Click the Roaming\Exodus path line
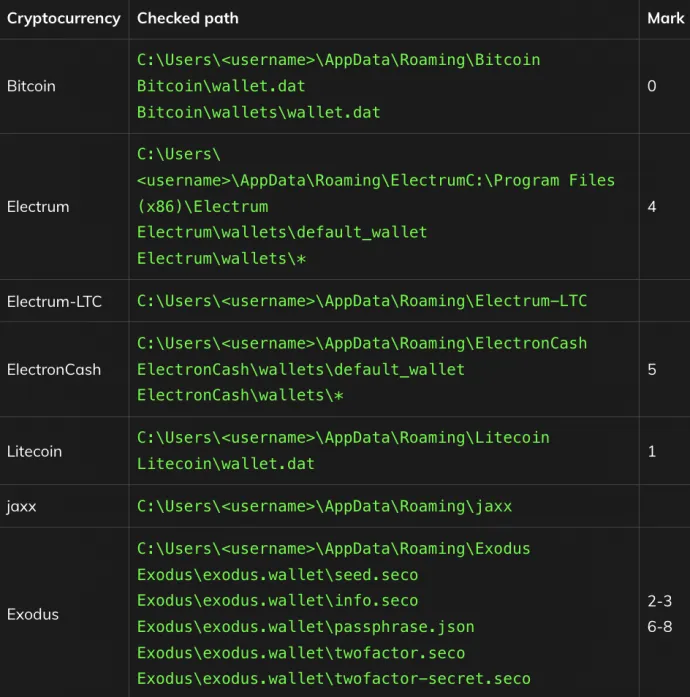The height and width of the screenshot is (697, 690). [333, 549]
